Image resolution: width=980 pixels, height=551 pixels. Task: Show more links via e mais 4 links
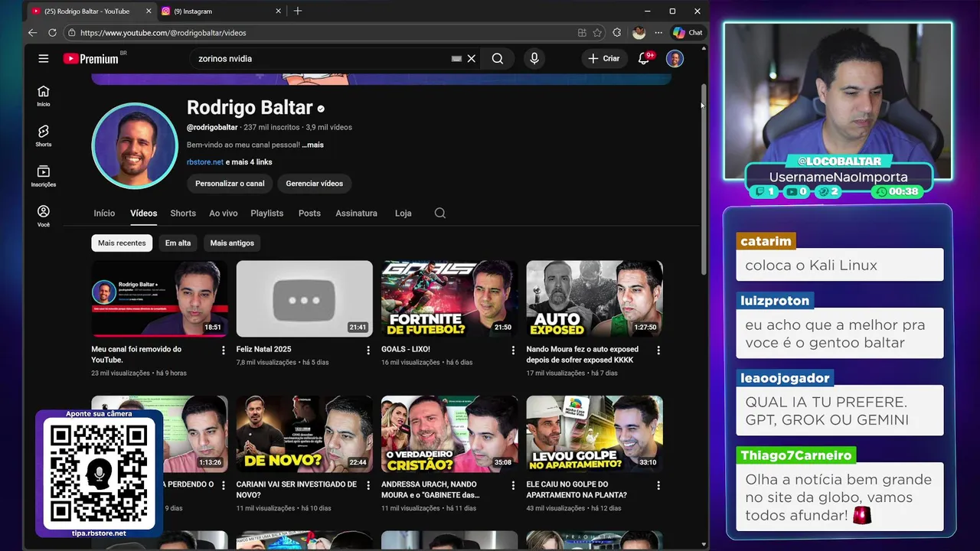tap(250, 161)
